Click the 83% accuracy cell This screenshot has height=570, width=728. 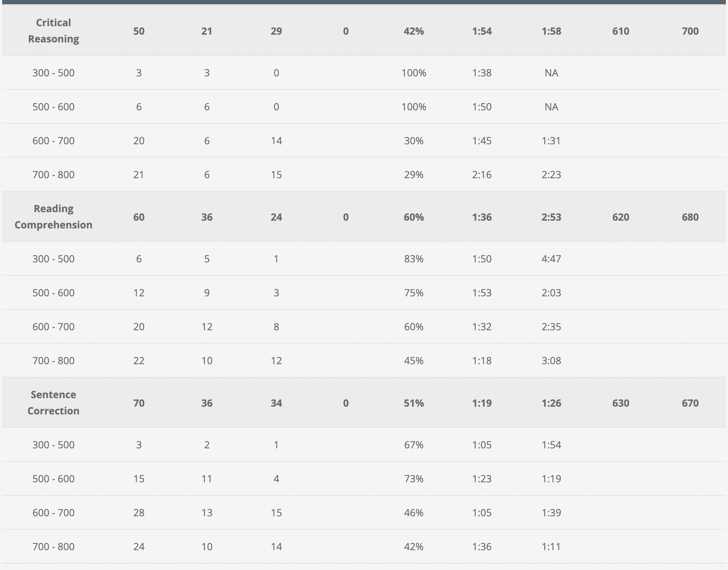(x=413, y=259)
